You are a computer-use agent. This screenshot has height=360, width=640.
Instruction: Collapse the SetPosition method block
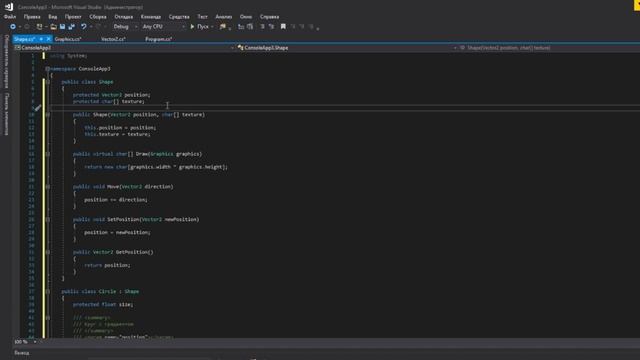click(48, 219)
